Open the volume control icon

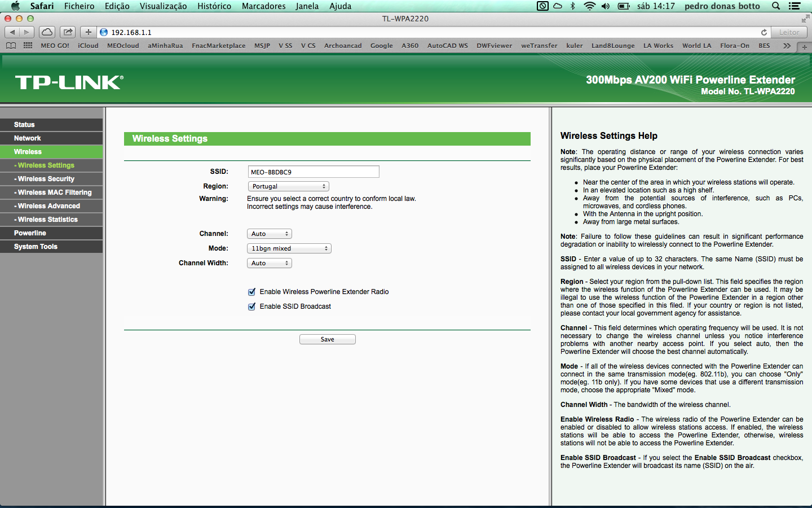[x=606, y=6]
